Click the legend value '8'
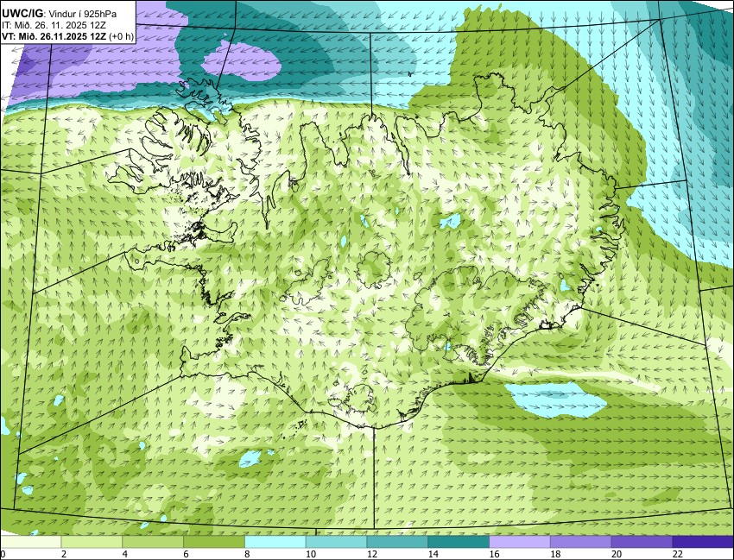The height and width of the screenshot is (560, 734). click(x=247, y=554)
